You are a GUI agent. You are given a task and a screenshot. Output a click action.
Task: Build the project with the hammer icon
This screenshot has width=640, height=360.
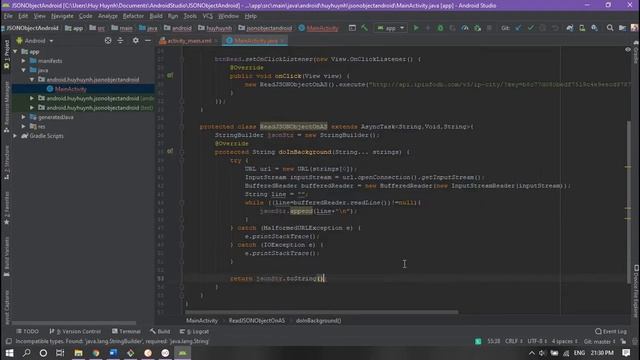click(x=364, y=28)
